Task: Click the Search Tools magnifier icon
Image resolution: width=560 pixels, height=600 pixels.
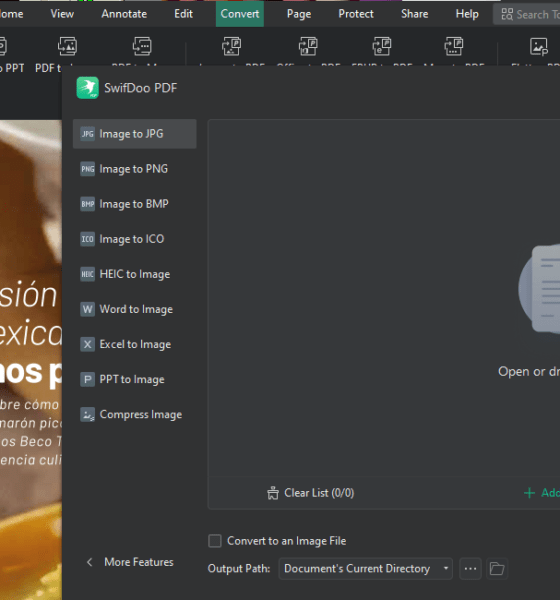Action: click(507, 14)
